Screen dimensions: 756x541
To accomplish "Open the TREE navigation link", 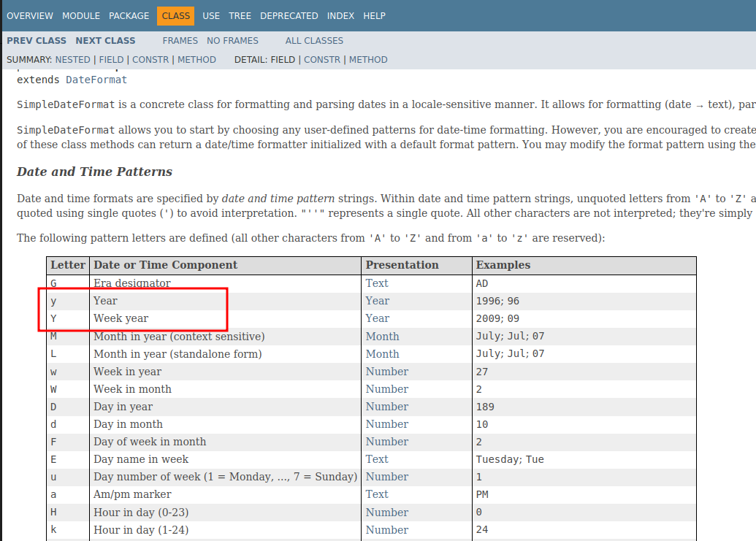I will point(240,15).
